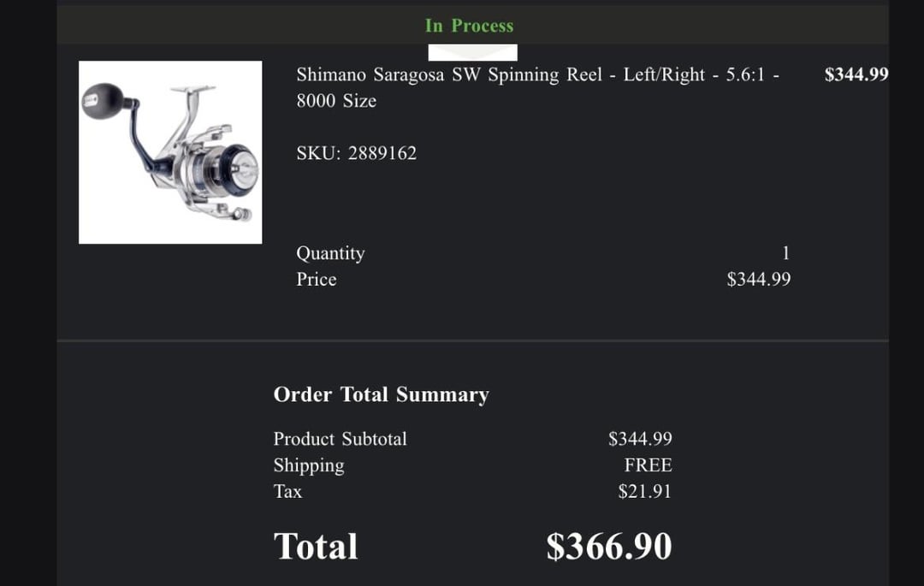Click the quantity value 1

click(x=785, y=253)
